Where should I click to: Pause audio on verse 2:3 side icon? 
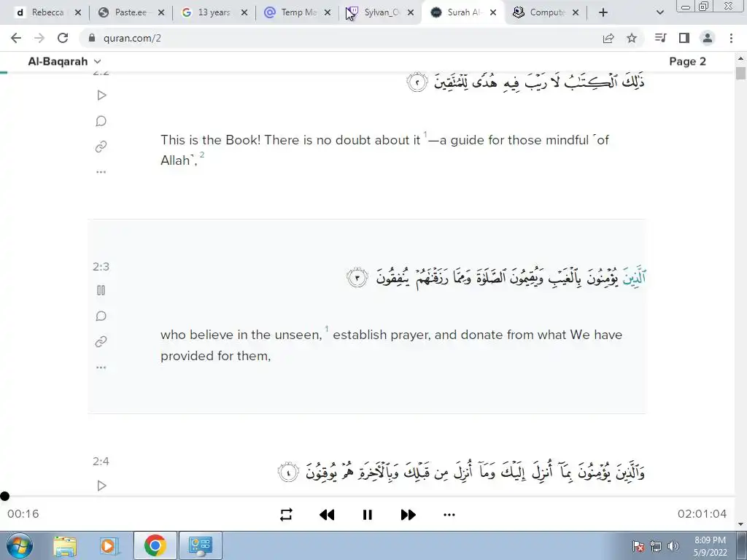tap(101, 290)
